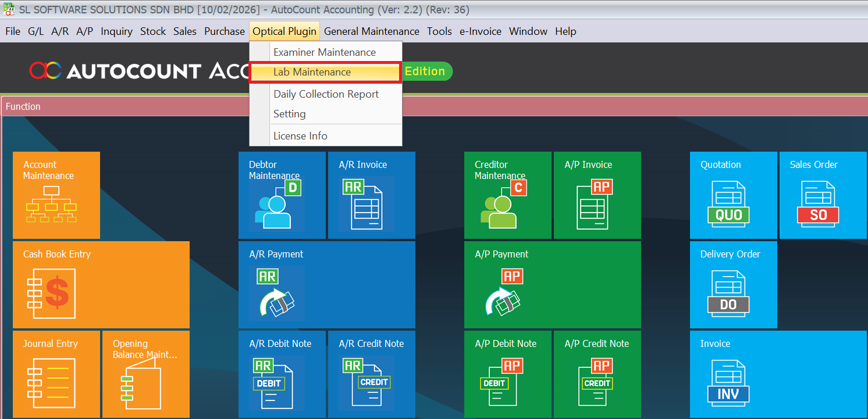Click the Quotation QUO icon
868x419 pixels.
point(728,203)
